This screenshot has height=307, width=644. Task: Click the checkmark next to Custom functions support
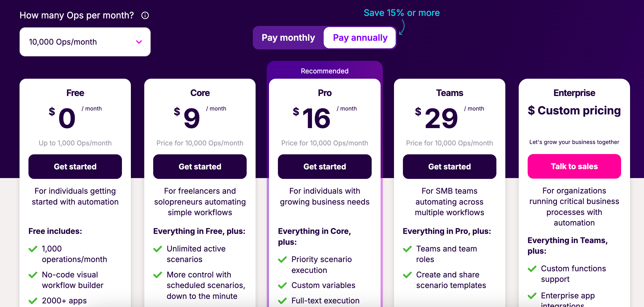click(532, 269)
